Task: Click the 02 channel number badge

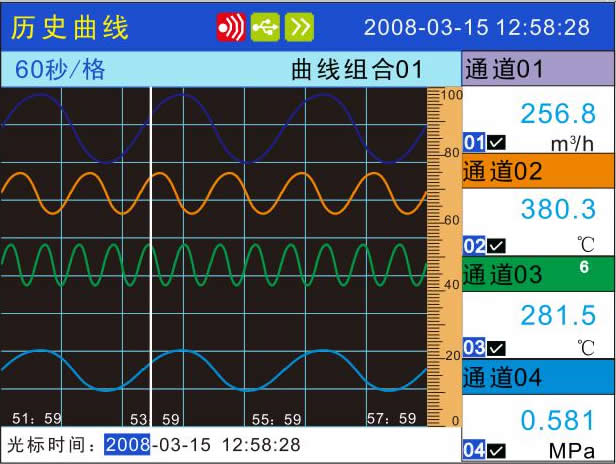Action: (x=474, y=245)
